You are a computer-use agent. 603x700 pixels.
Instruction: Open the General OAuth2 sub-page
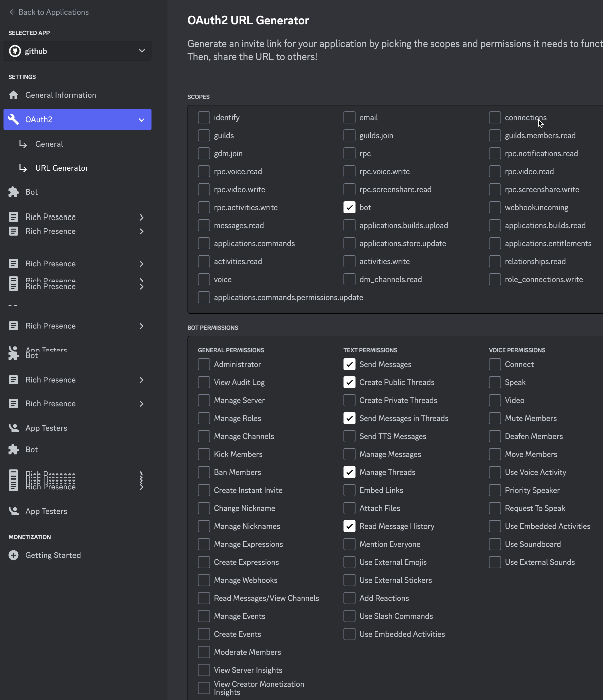click(49, 144)
